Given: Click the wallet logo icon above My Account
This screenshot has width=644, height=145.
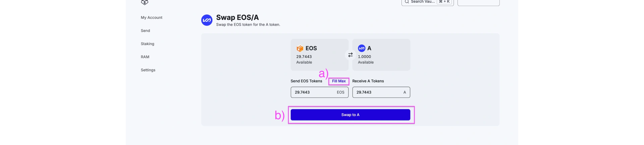Looking at the screenshot, I should 145,2.
